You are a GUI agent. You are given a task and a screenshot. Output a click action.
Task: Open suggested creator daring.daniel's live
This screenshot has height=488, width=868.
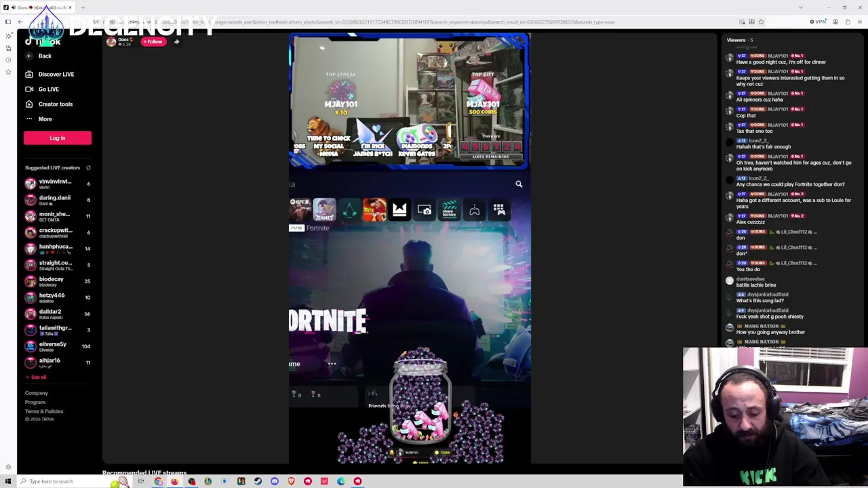[58, 200]
